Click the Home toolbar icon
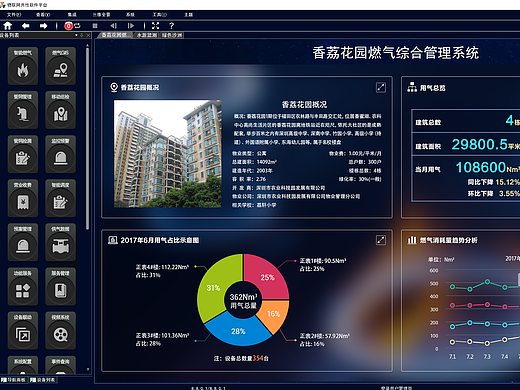Screen dimensions: 520x390 pos(7,26)
